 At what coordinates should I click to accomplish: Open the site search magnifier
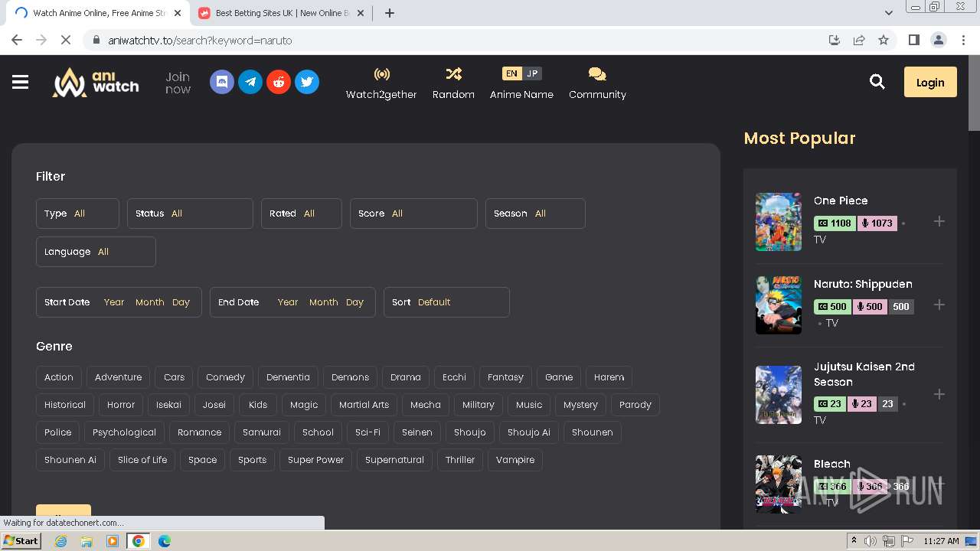pyautogui.click(x=877, y=82)
